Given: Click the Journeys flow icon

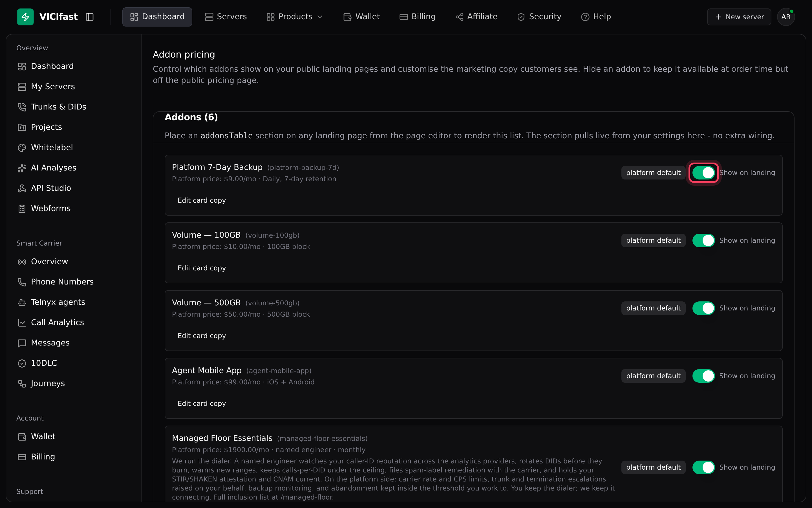Looking at the screenshot, I should [x=22, y=384].
